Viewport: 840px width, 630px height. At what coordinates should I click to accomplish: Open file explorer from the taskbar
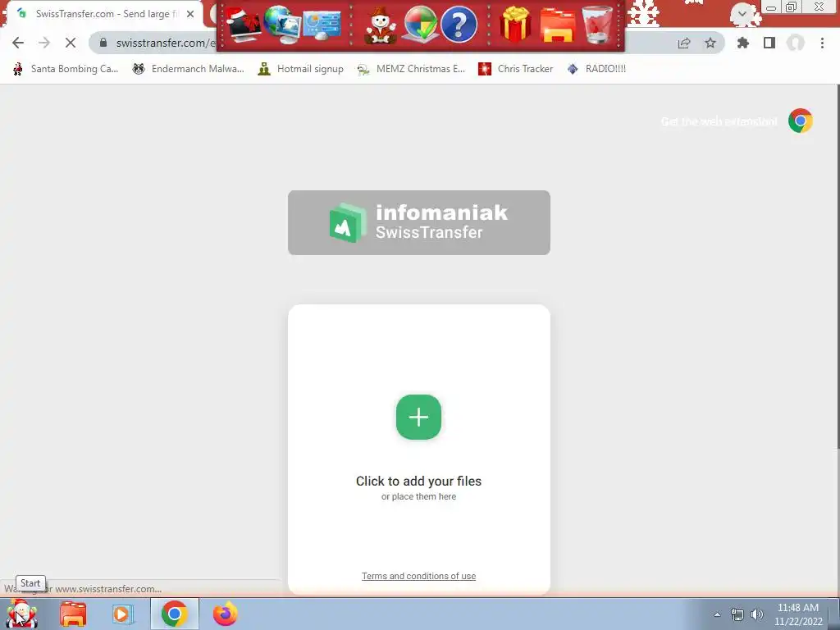click(x=73, y=614)
